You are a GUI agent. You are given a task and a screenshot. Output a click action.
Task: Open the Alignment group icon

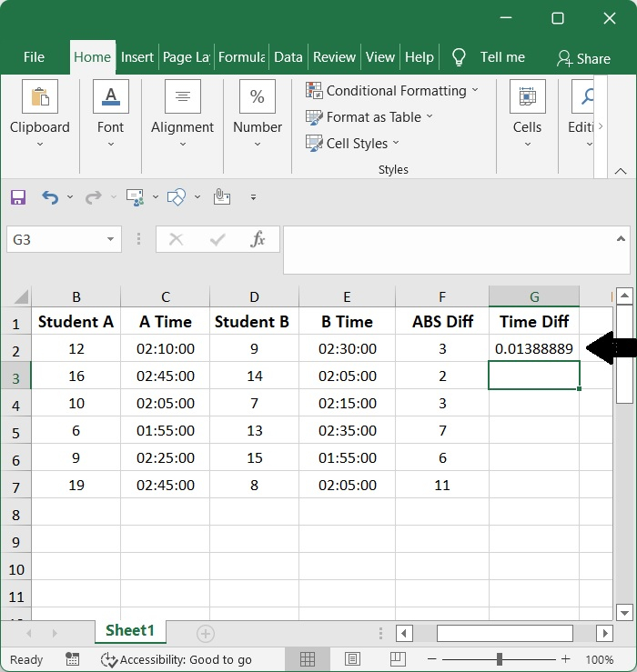tap(183, 96)
